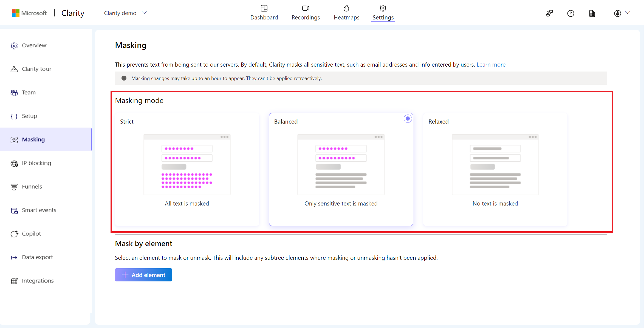Screen dimensions: 644x328
Task: Toggle the Balanced mode radio button
Action: [408, 119]
